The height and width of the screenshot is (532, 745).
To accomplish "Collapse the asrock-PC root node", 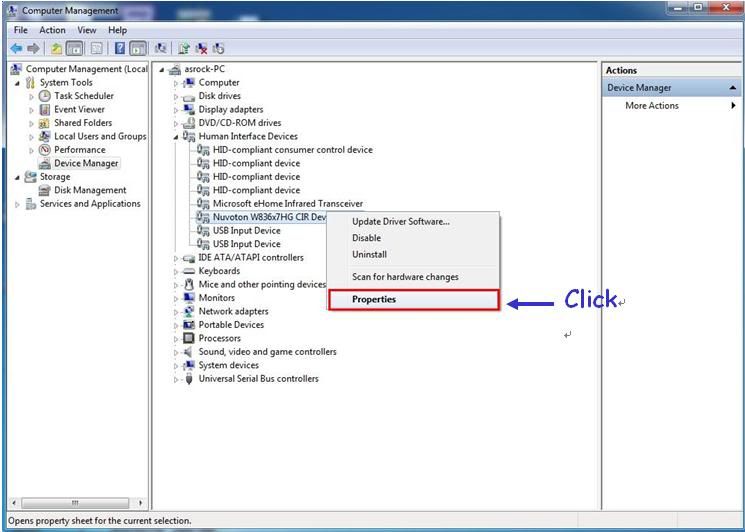I will point(162,70).
